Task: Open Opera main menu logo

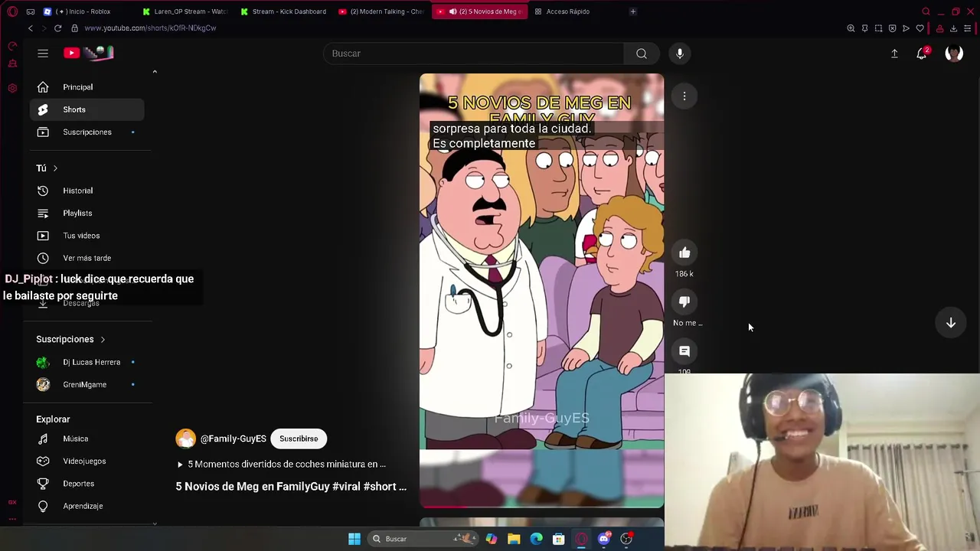Action: (x=12, y=11)
